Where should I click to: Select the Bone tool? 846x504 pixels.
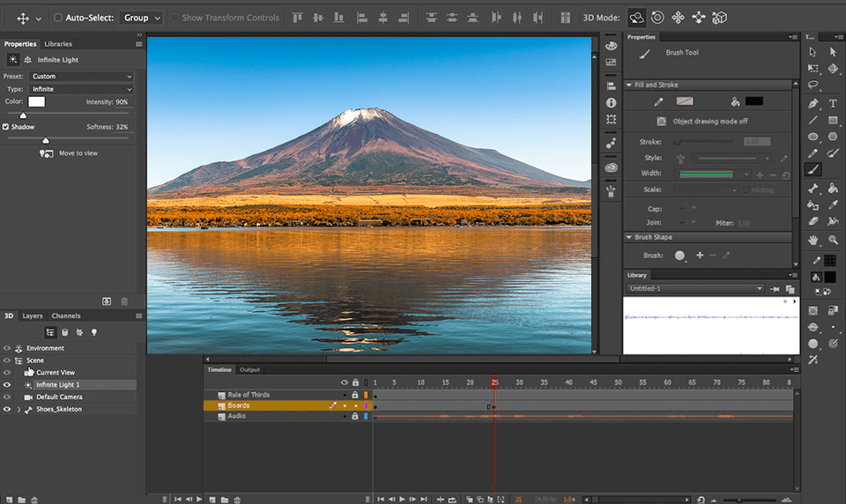coord(813,188)
